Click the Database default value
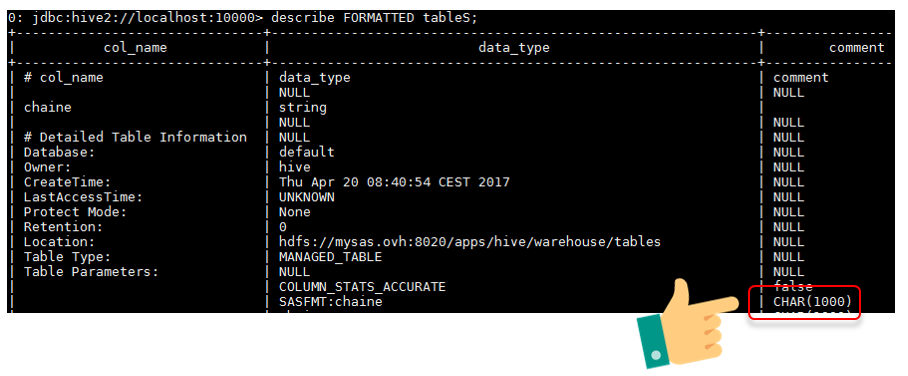The height and width of the screenshot is (376, 908). pyautogui.click(x=306, y=152)
